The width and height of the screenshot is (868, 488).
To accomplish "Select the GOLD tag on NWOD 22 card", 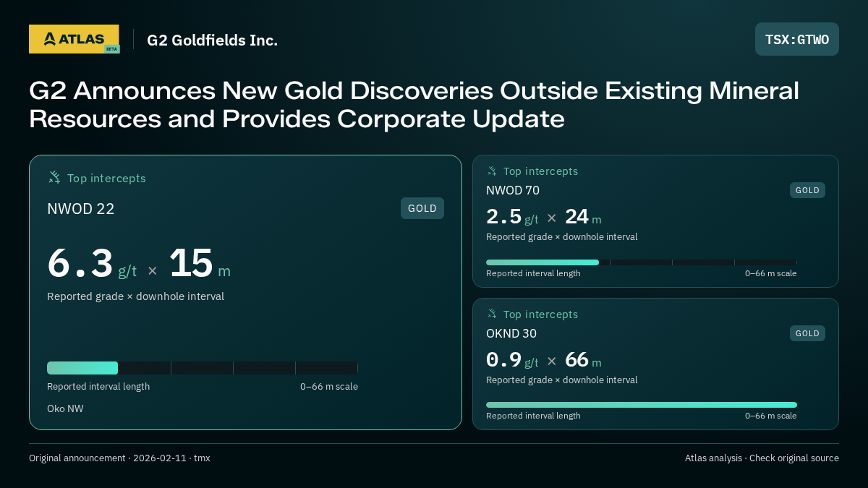I will pyautogui.click(x=422, y=208).
